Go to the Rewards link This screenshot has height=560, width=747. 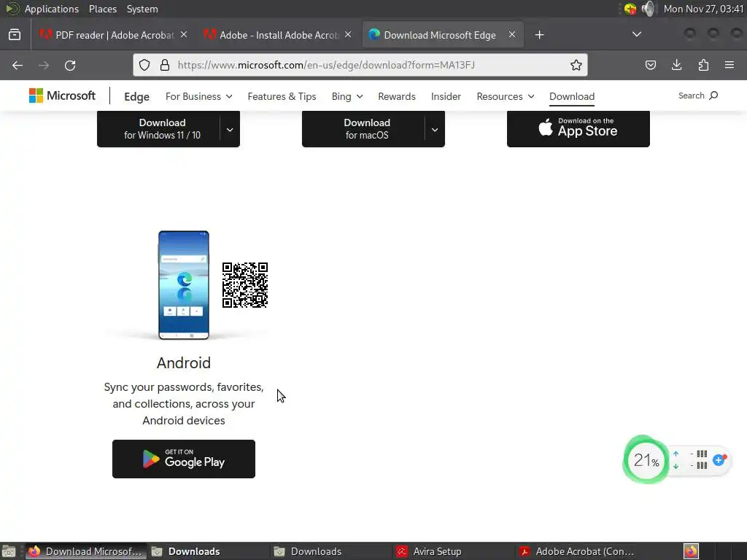[x=396, y=96]
